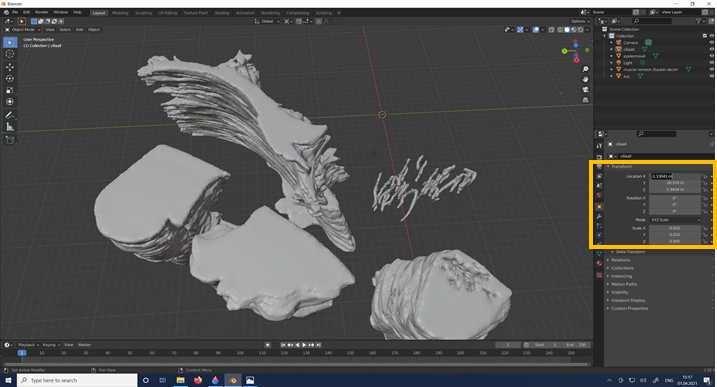The image size is (717, 387).
Task: Click the Play animation button in timeline
Action: [304, 345]
